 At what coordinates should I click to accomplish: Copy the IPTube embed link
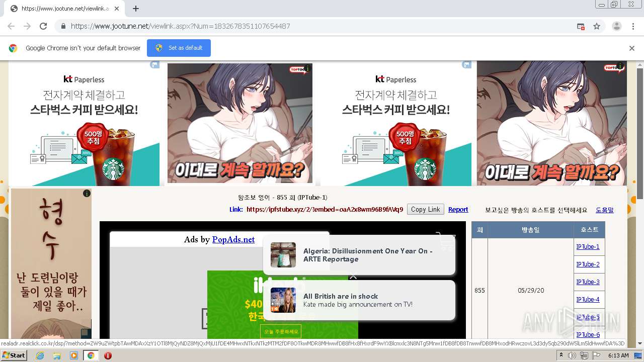[x=425, y=210]
